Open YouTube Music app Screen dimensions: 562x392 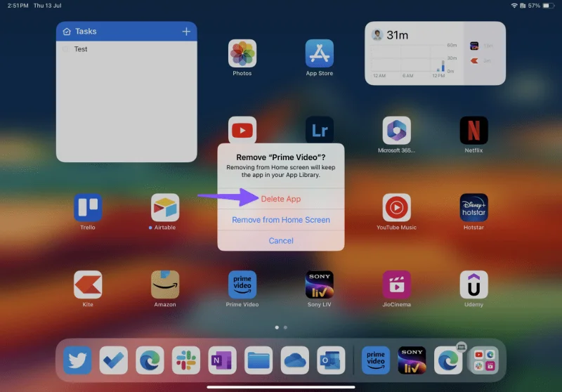tap(396, 207)
